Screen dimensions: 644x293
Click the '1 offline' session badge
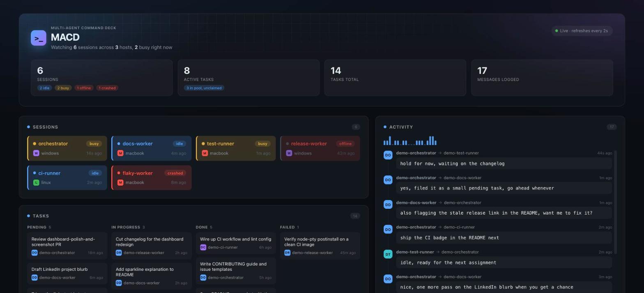click(84, 88)
